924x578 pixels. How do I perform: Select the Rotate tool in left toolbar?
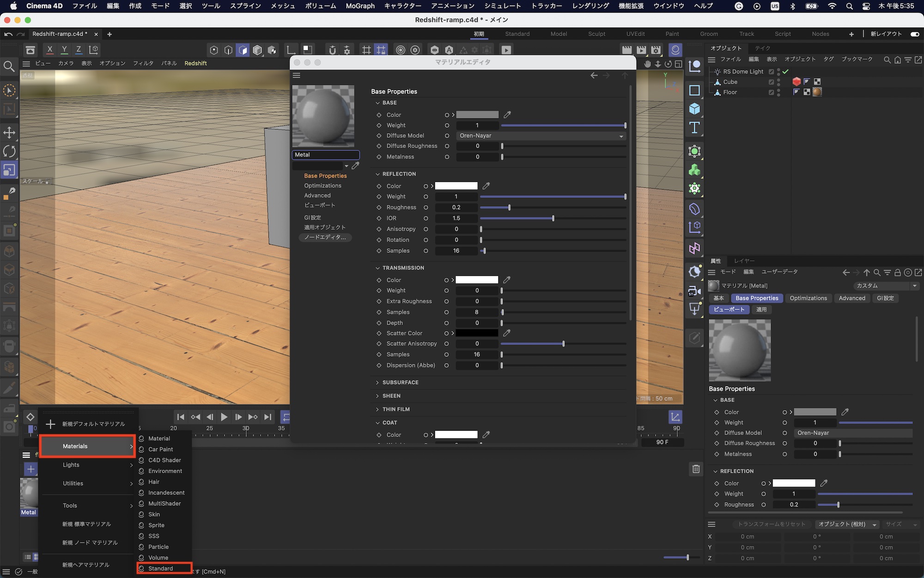pyautogui.click(x=9, y=151)
